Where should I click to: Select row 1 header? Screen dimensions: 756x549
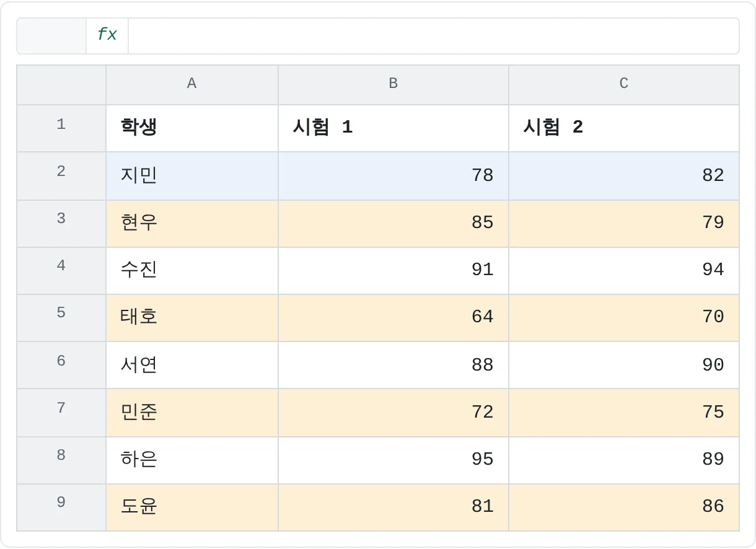pyautogui.click(x=61, y=128)
